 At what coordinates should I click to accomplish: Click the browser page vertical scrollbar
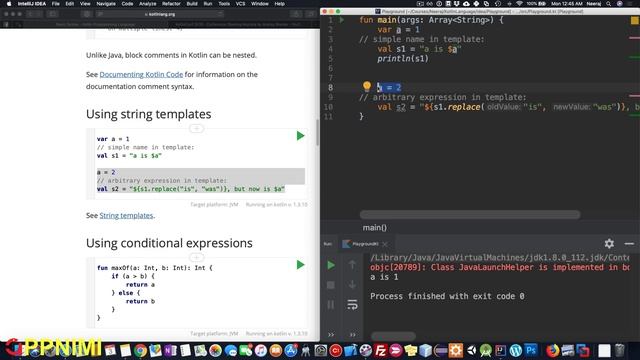(x=317, y=133)
